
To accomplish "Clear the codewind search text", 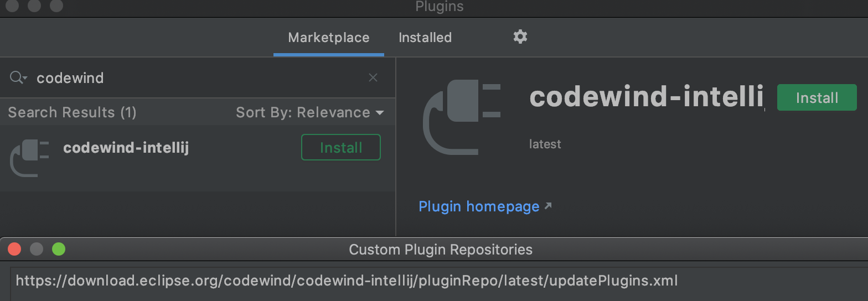I will [x=373, y=77].
